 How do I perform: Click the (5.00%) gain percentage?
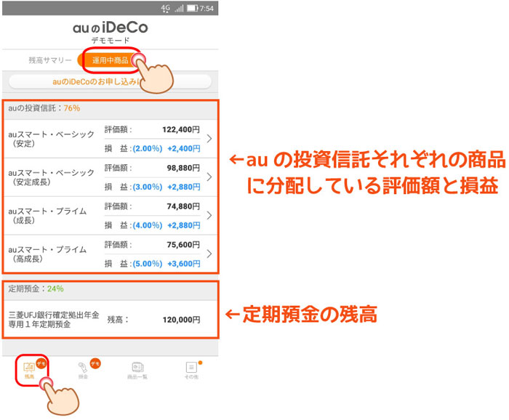pos(148,264)
